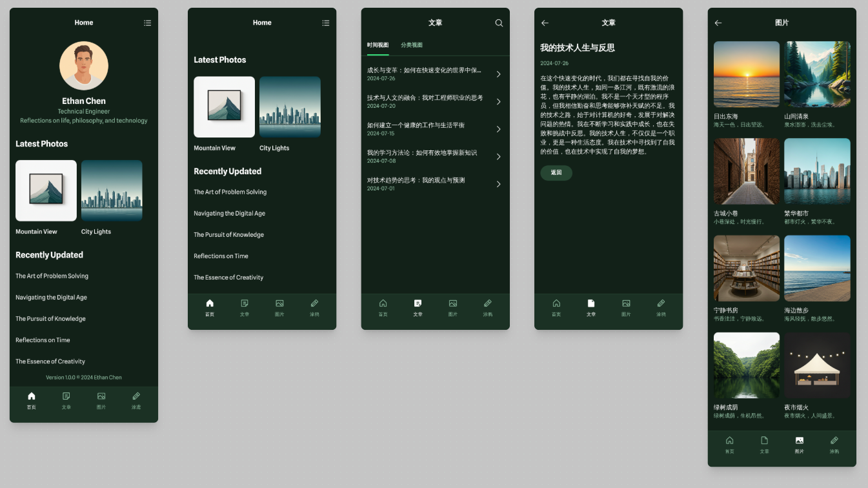
Task: Open the search icon on the 文章 list screen
Action: click(x=499, y=23)
